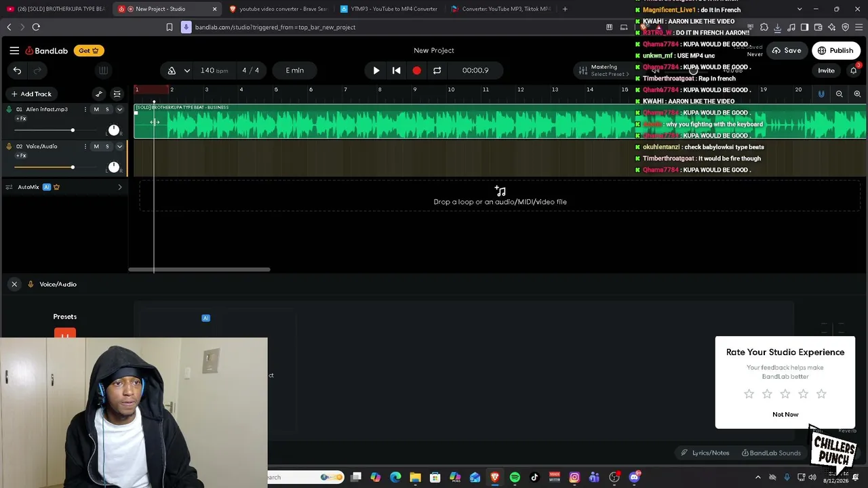This screenshot has height=488, width=868.
Task: Click the track-collapse icon beside the automation tool
Action: point(117,94)
